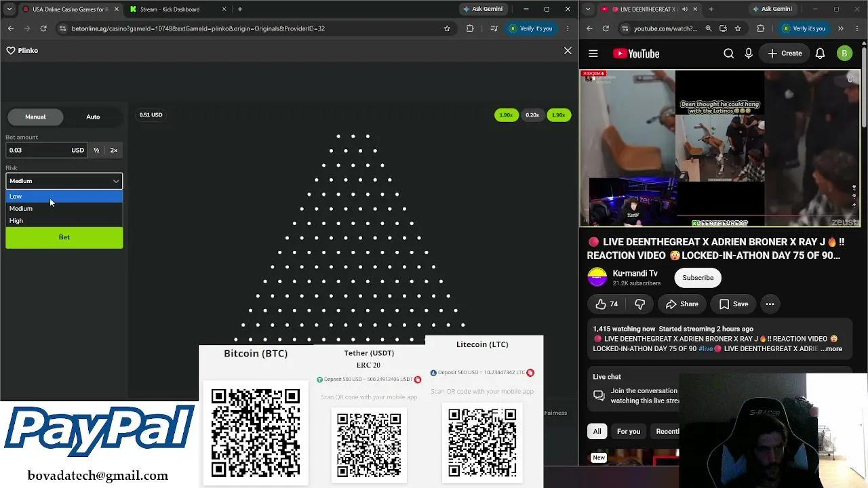This screenshot has height=488, width=868.
Task: Close the Plinko game panel
Action: coord(568,51)
